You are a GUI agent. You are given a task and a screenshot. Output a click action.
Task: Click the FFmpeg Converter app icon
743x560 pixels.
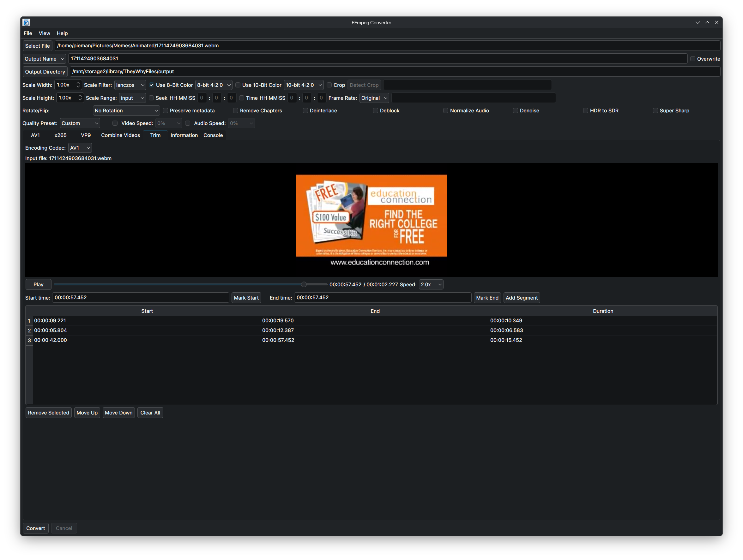26,22
